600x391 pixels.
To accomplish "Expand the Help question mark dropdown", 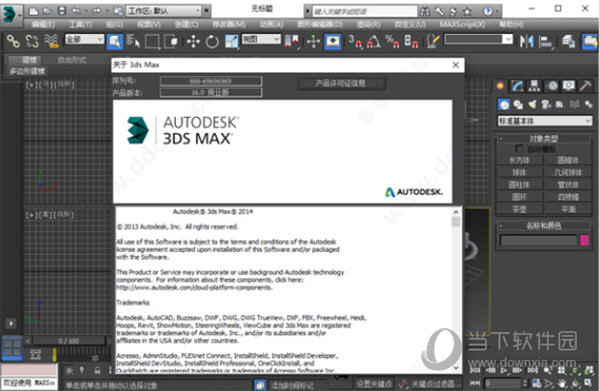I will (497, 11).
